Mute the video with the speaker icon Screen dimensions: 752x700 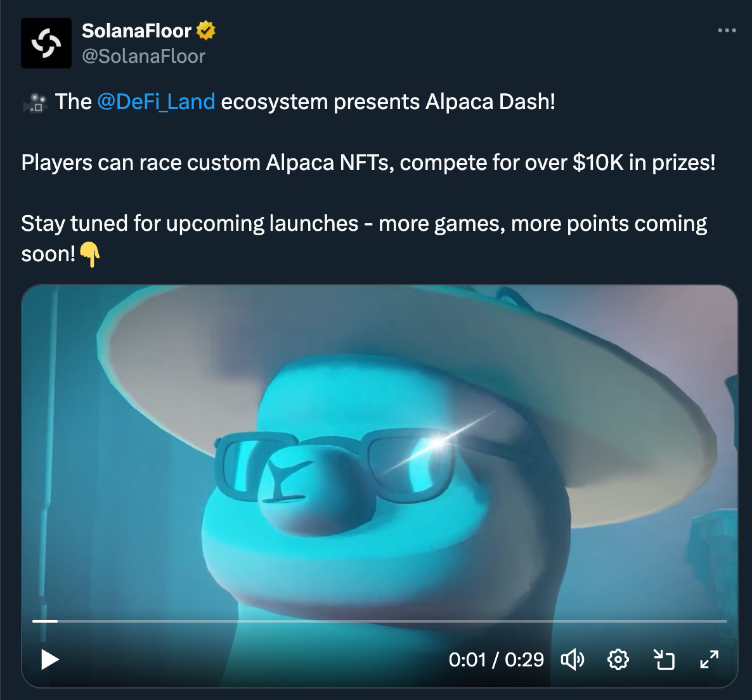tap(573, 659)
